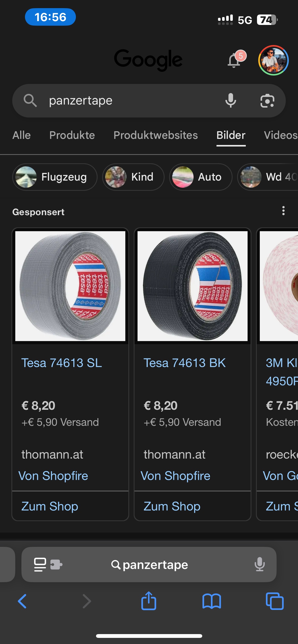Tap the Safari share icon
298x644 pixels.
(x=149, y=601)
